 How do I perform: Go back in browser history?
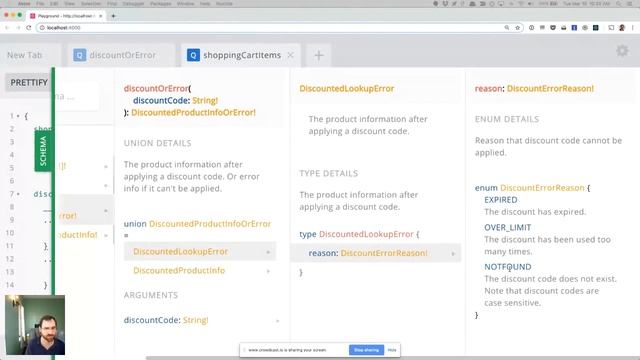click(7, 28)
